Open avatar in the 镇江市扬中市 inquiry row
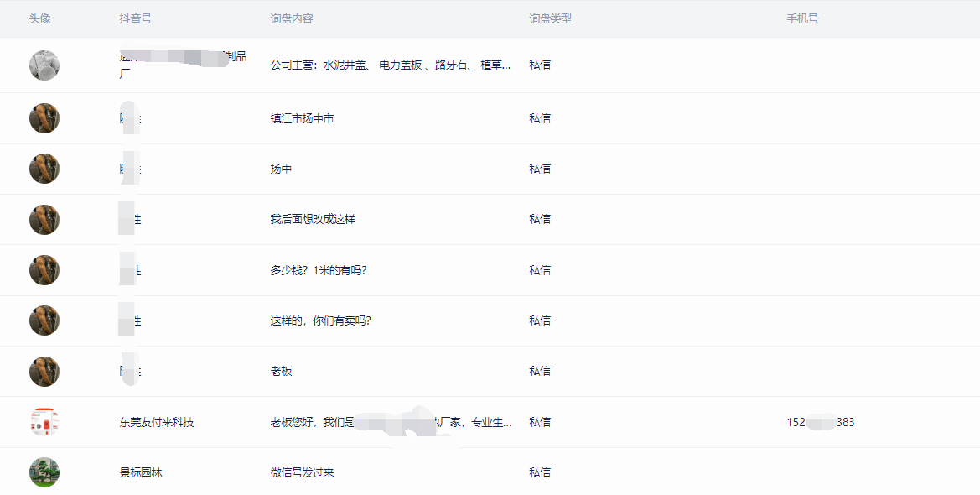 (44, 118)
